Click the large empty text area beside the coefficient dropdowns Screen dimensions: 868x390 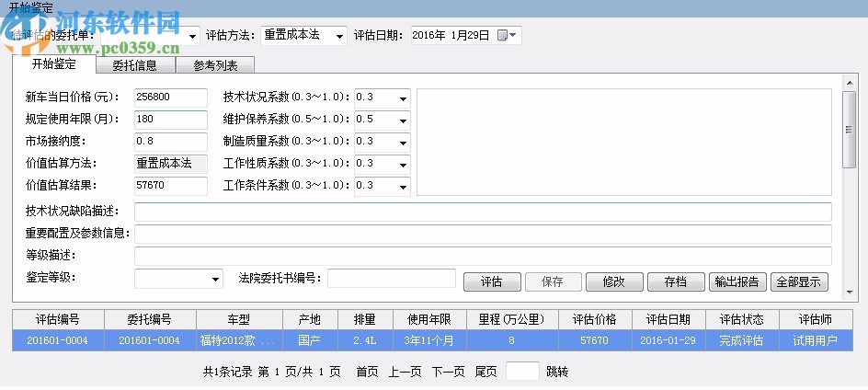[x=623, y=143]
